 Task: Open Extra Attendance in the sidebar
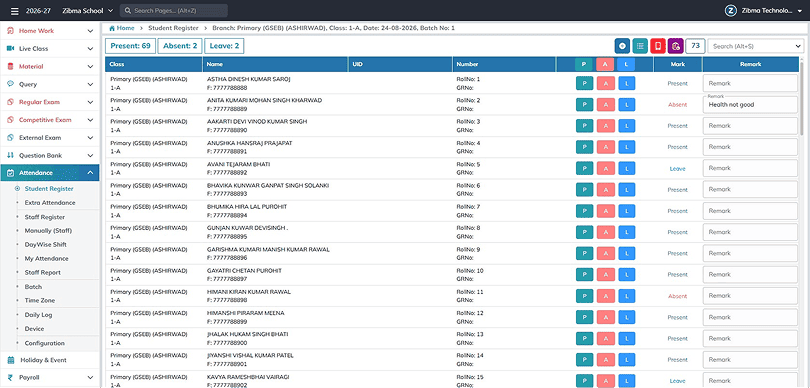[x=50, y=203]
